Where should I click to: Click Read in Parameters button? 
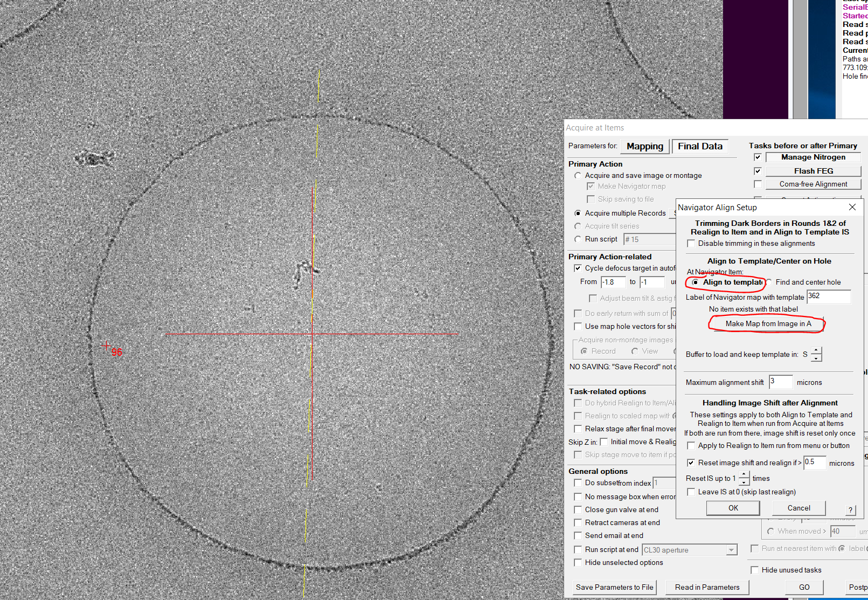(x=707, y=588)
